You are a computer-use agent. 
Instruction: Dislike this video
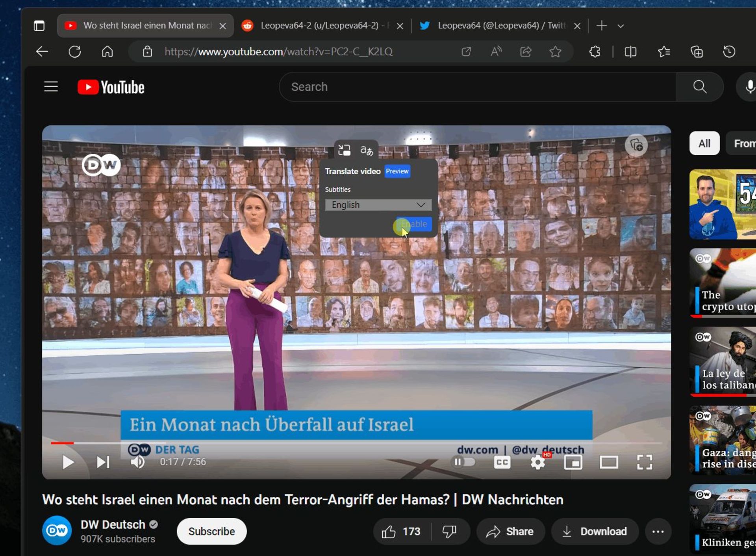coord(450,532)
